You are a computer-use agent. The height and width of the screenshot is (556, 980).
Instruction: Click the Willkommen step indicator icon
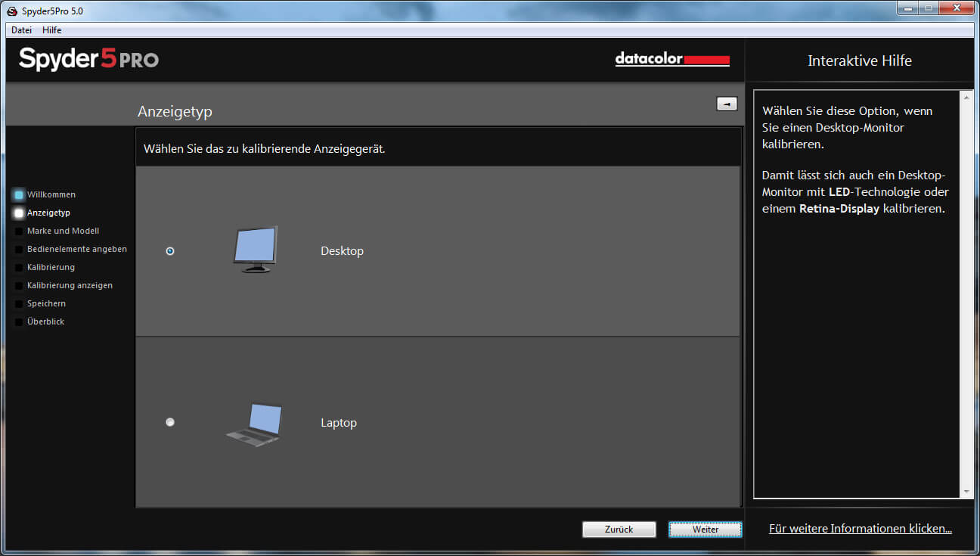[19, 195]
